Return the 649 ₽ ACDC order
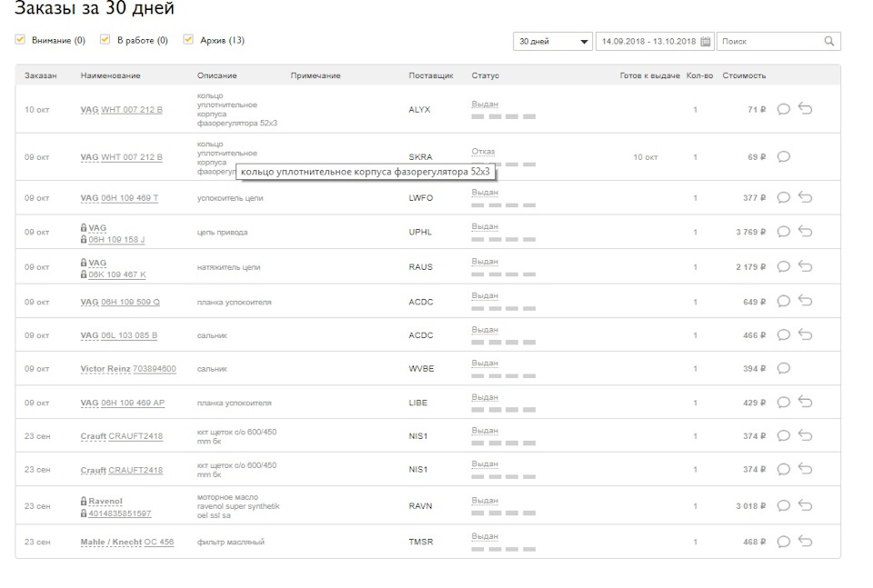 805,301
